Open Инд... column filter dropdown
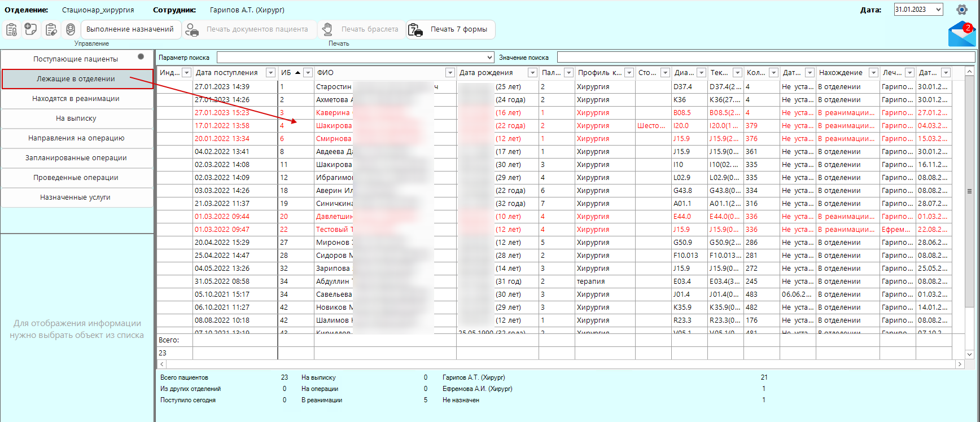Viewport: 980px width, 422px height. click(187, 73)
